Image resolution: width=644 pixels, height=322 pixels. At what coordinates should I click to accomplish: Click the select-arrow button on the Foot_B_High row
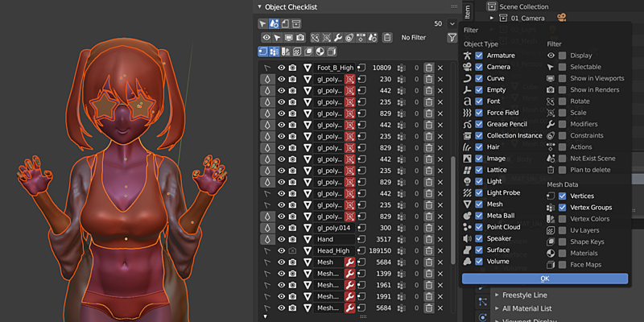[x=267, y=68]
